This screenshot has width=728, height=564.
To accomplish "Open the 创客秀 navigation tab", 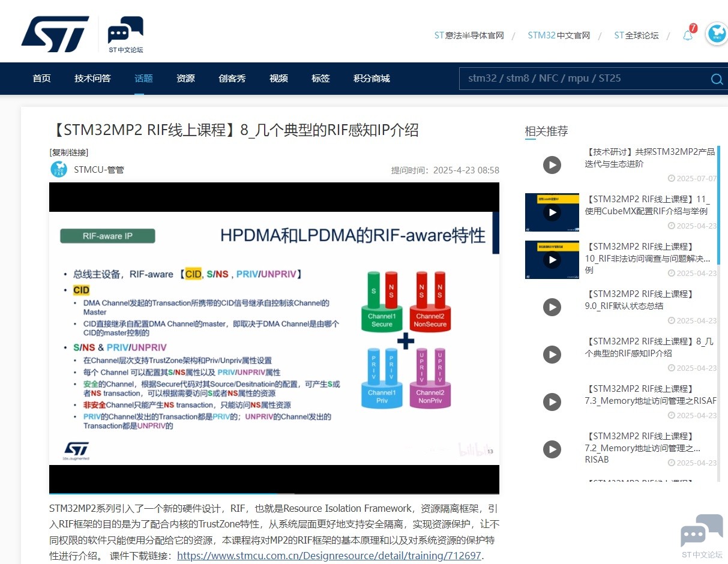I will click(232, 79).
